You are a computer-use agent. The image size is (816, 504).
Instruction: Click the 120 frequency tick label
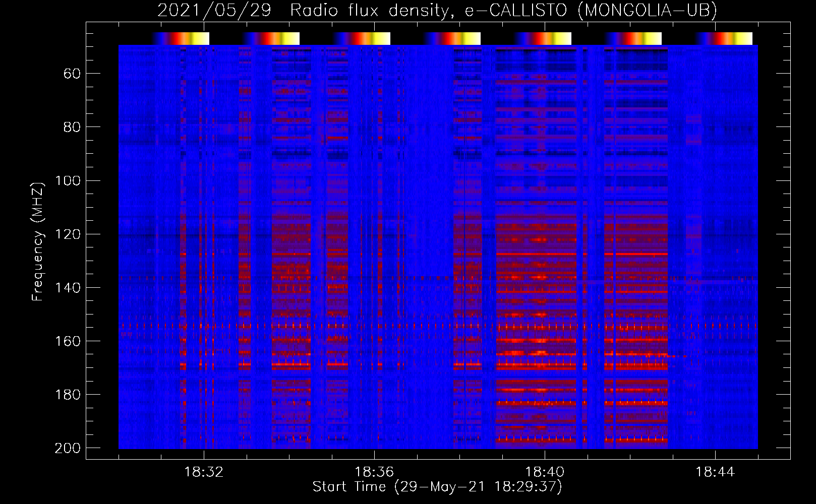[68, 234]
